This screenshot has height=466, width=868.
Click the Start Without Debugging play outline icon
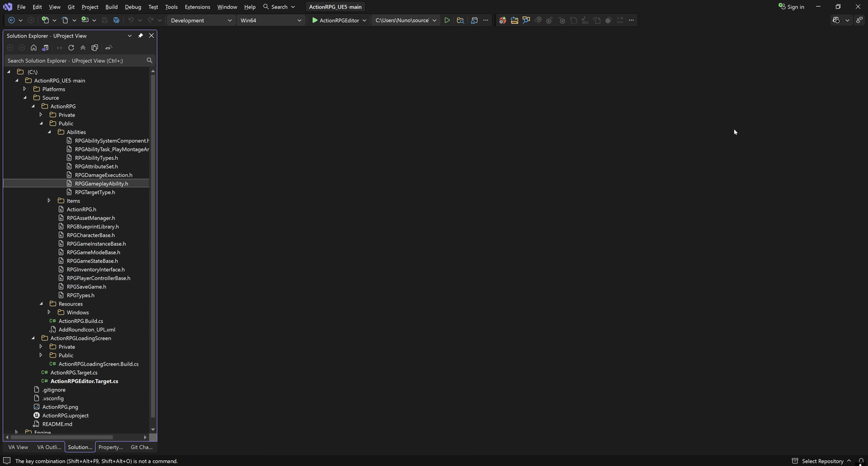tap(447, 20)
